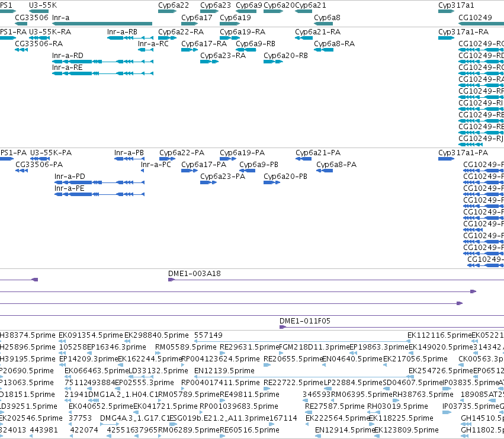Screen dimensions: 504x439
Task: Select the Cyp6a9 gene bar
Action: coord(246,11)
